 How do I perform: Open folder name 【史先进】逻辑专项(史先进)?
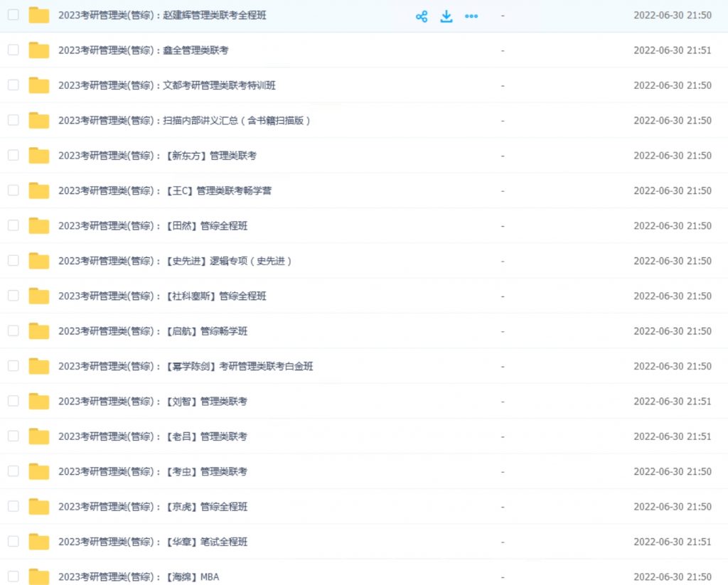175,261
